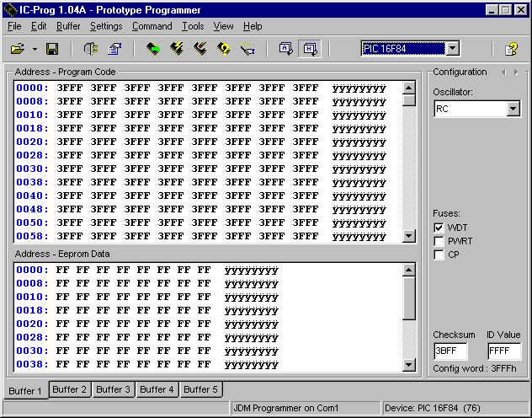Click the Save File floppy disk icon
This screenshot has width=532, height=418.
point(51,50)
